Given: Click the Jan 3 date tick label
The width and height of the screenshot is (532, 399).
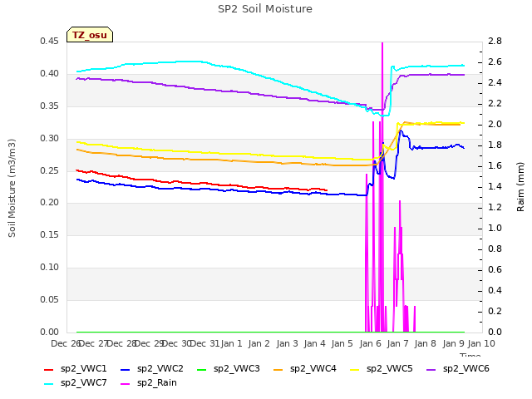Looking at the screenshot, I should tap(287, 343).
